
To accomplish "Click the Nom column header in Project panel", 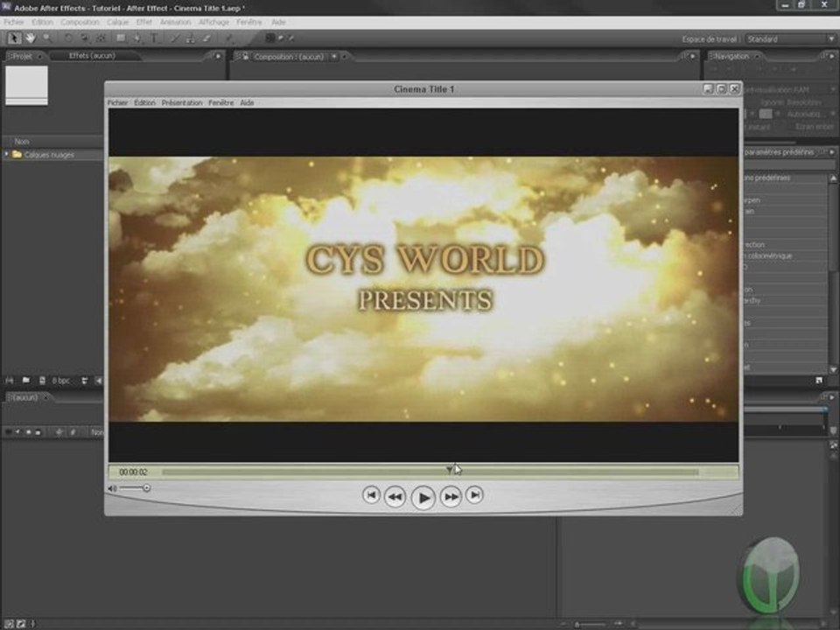I will click(x=21, y=142).
